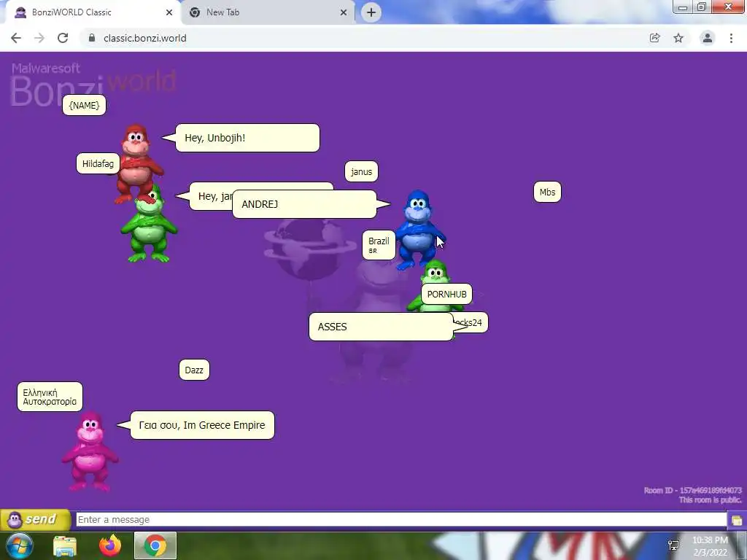
Task: Click the send button with Bonzi icon
Action: coord(35,519)
